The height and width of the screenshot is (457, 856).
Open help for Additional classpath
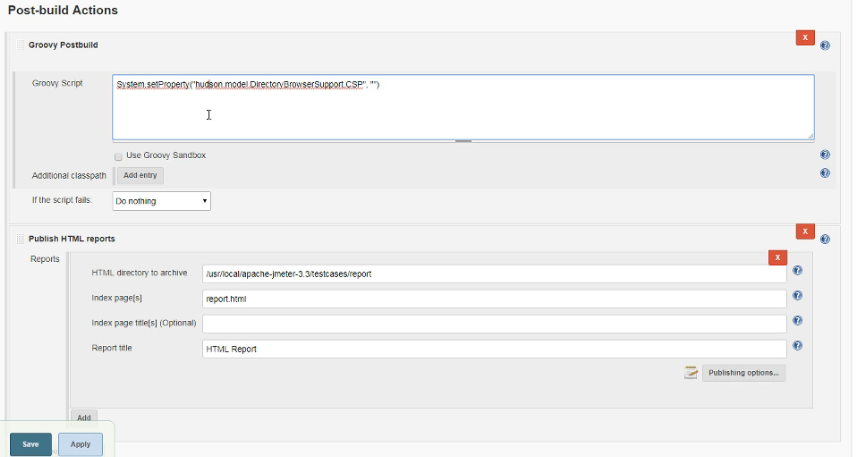(x=825, y=173)
